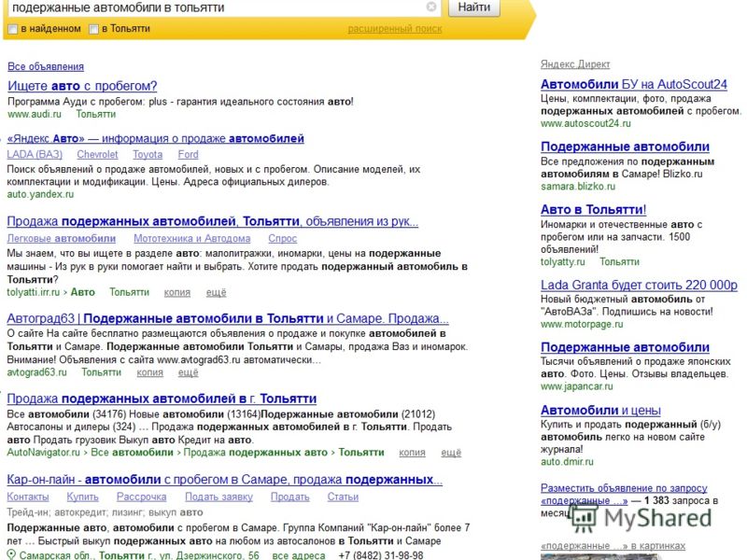Select the LADA (ВАЗ) sublink

click(35, 154)
